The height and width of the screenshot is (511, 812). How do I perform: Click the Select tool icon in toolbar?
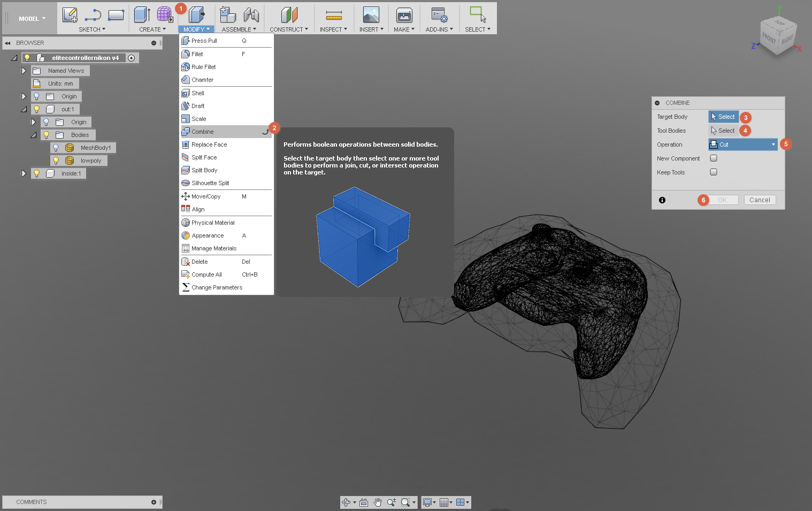pos(478,14)
